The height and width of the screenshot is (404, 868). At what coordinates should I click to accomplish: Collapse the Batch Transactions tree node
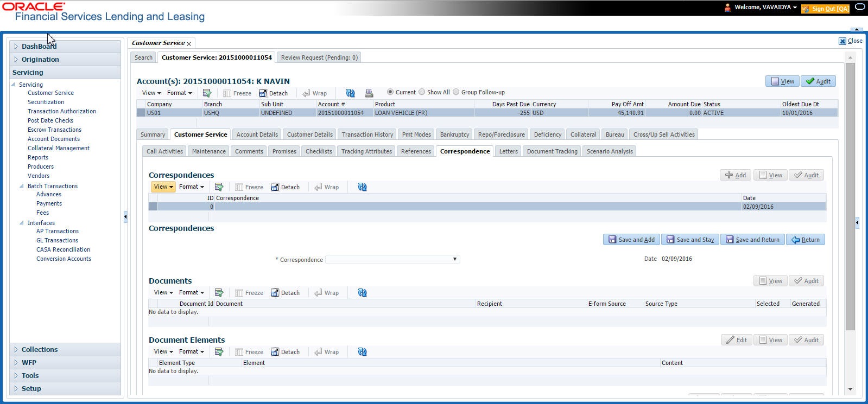click(x=22, y=186)
